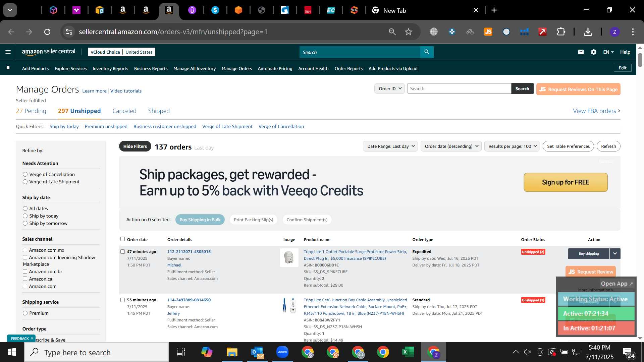644x362 pixels.
Task: Click the Tripp Lite surge protector thumbnail
Action: click(289, 257)
